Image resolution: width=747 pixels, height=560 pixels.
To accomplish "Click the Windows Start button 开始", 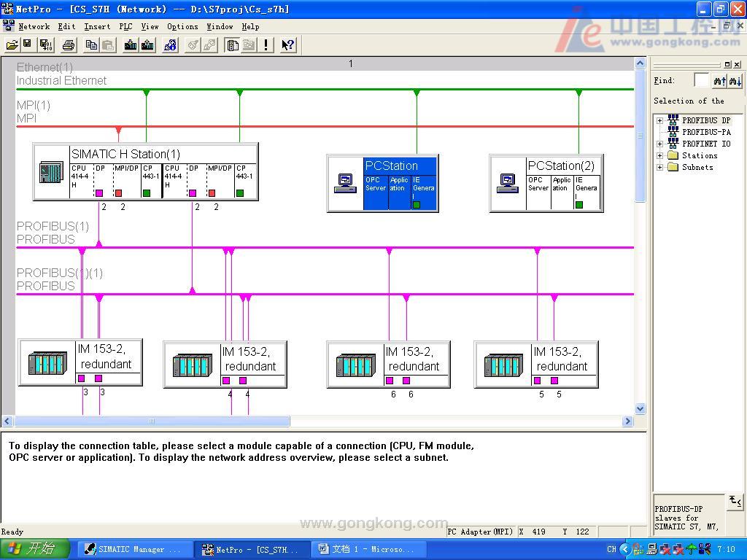I will pos(34,549).
